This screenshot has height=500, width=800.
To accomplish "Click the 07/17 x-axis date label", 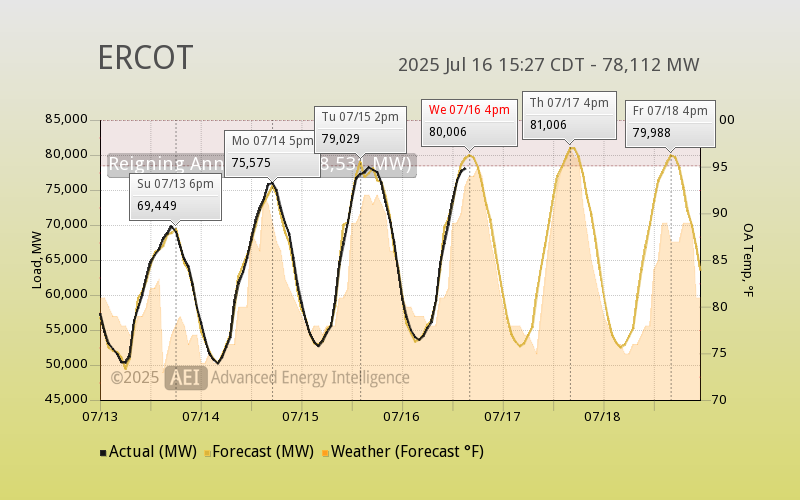I will coord(503,417).
